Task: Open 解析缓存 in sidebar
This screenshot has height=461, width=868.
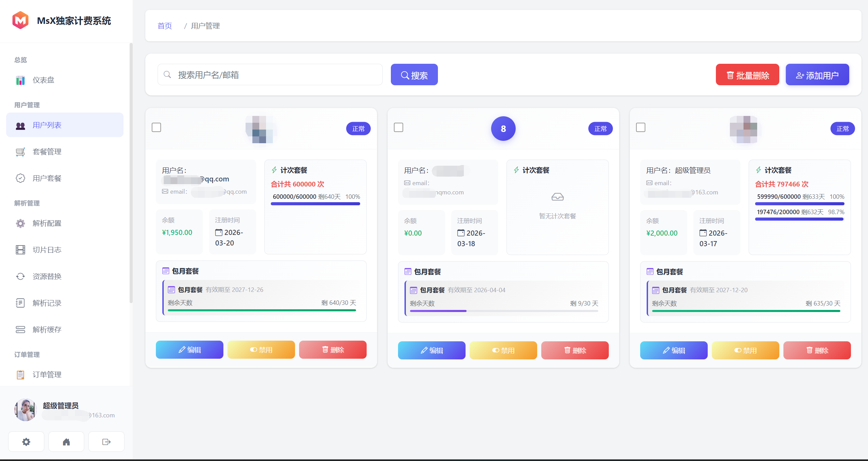Action: pyautogui.click(x=47, y=330)
